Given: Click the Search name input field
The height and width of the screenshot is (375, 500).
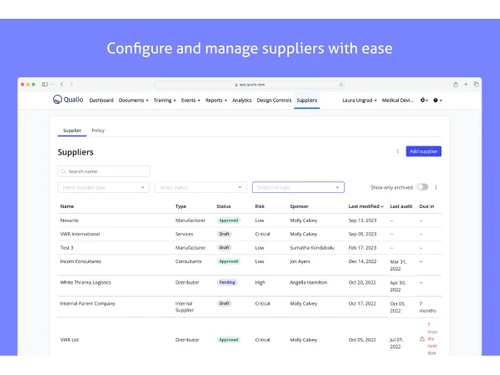Looking at the screenshot, I should point(103,171).
